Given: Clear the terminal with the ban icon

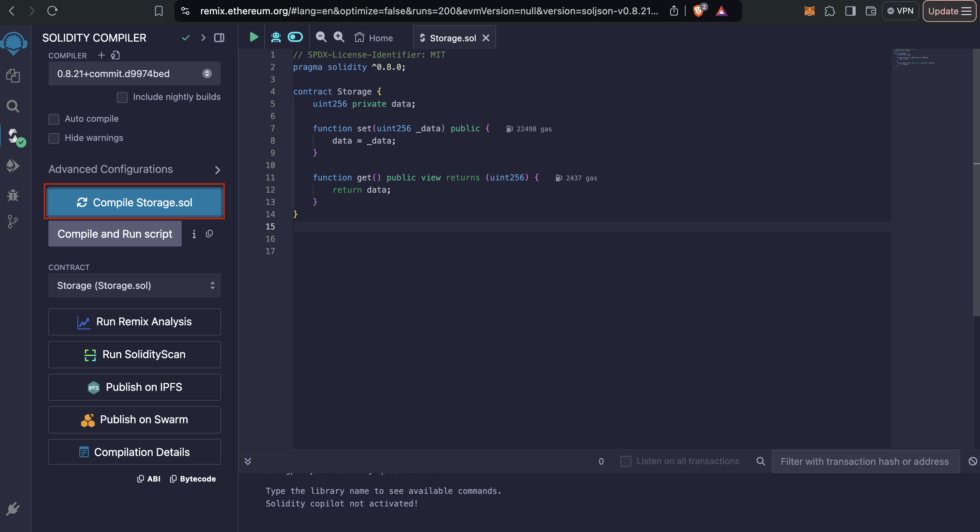Looking at the screenshot, I should pos(973,461).
